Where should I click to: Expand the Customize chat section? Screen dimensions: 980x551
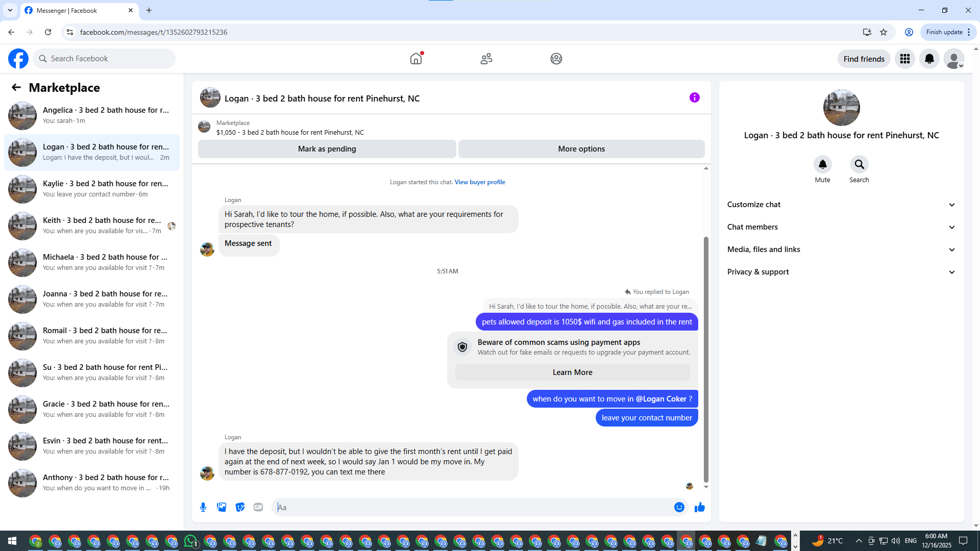(x=841, y=205)
